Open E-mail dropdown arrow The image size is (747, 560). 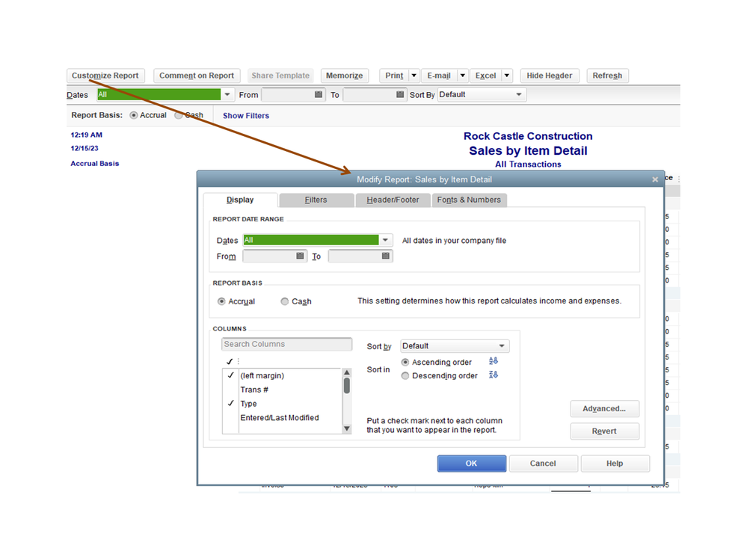point(462,76)
